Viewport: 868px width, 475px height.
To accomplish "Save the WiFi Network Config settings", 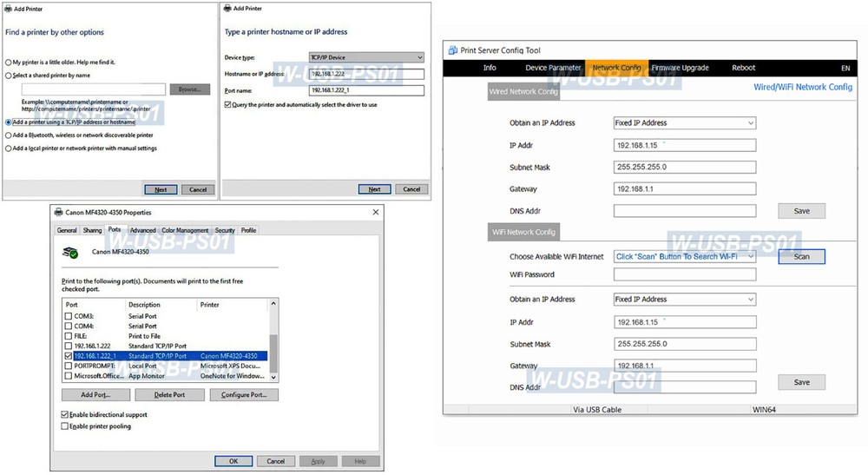I will point(801,382).
